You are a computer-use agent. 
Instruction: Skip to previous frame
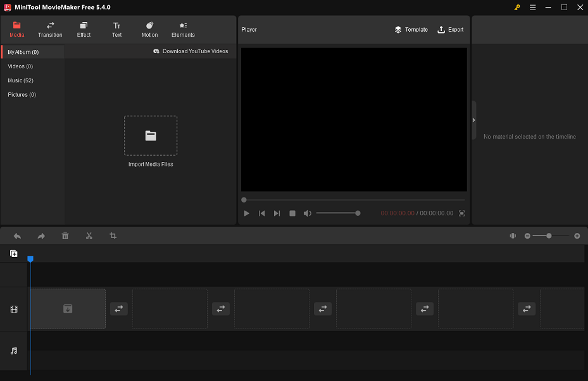click(x=262, y=213)
